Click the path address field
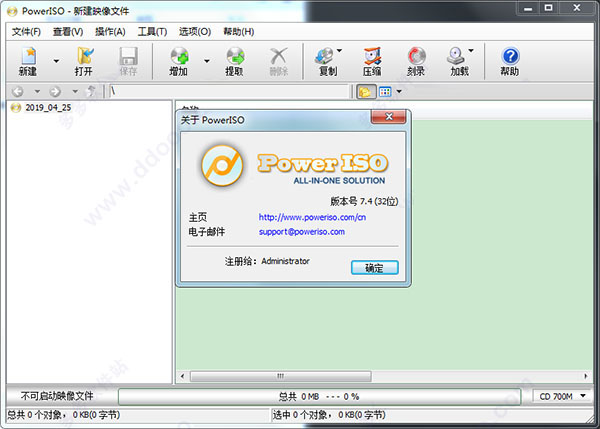Image resolution: width=600 pixels, height=429 pixels. (x=229, y=91)
